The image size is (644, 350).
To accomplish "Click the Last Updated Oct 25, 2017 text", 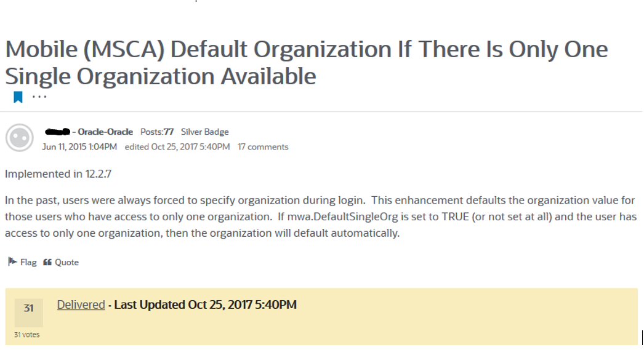I will pyautogui.click(x=206, y=304).
